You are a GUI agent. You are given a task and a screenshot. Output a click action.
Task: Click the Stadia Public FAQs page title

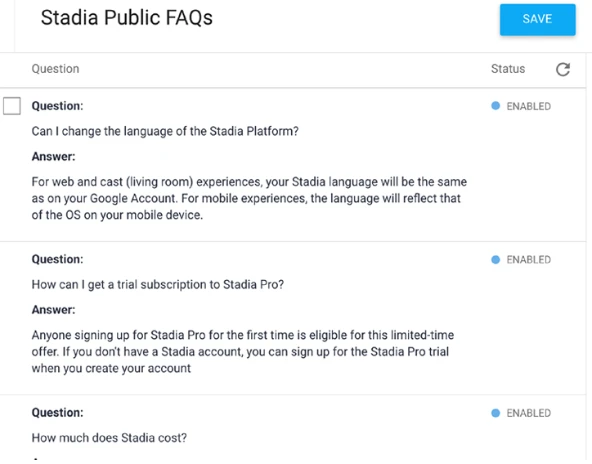pos(126,18)
